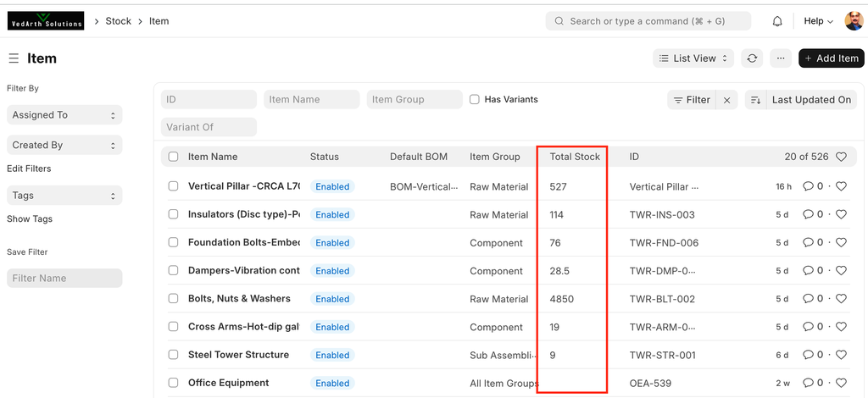Check the select-all checkbox in header
Screen dimensions: 868x398
(x=174, y=157)
